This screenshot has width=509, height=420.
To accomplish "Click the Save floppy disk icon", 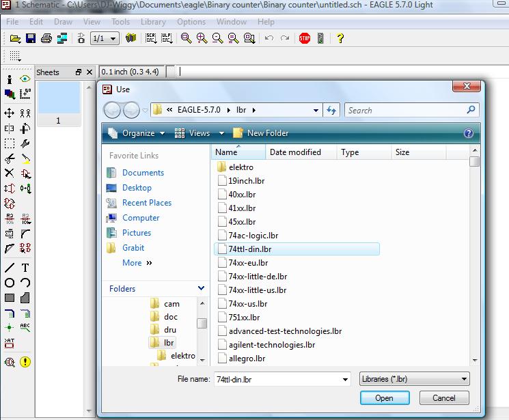I will click(x=31, y=38).
